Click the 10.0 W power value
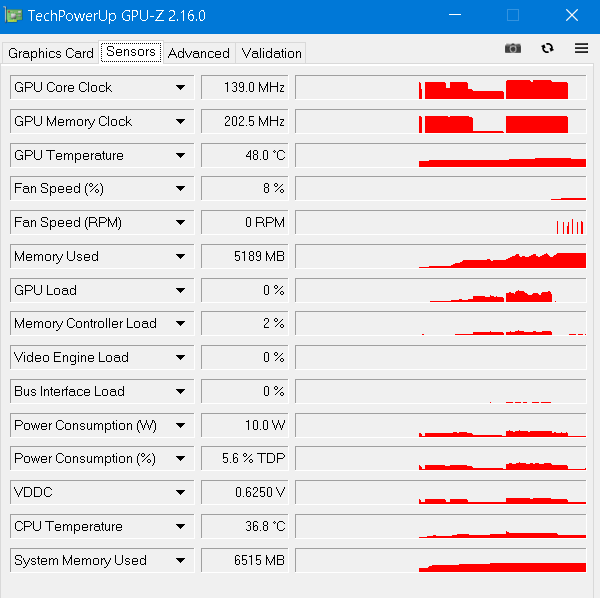The image size is (600, 598). (x=245, y=425)
